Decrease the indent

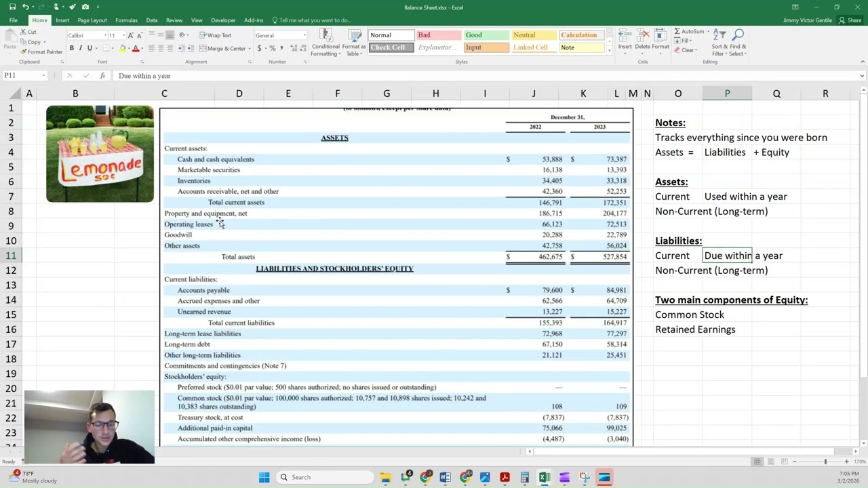click(x=182, y=48)
